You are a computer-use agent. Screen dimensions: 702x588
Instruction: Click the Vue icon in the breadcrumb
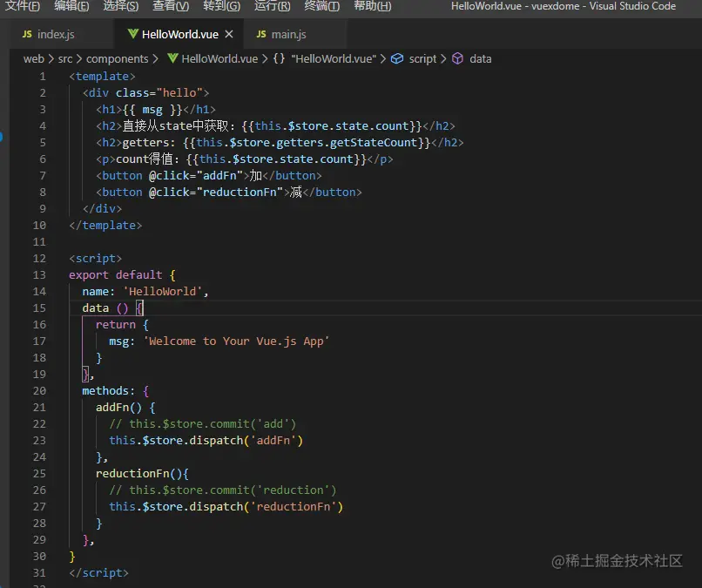(172, 58)
